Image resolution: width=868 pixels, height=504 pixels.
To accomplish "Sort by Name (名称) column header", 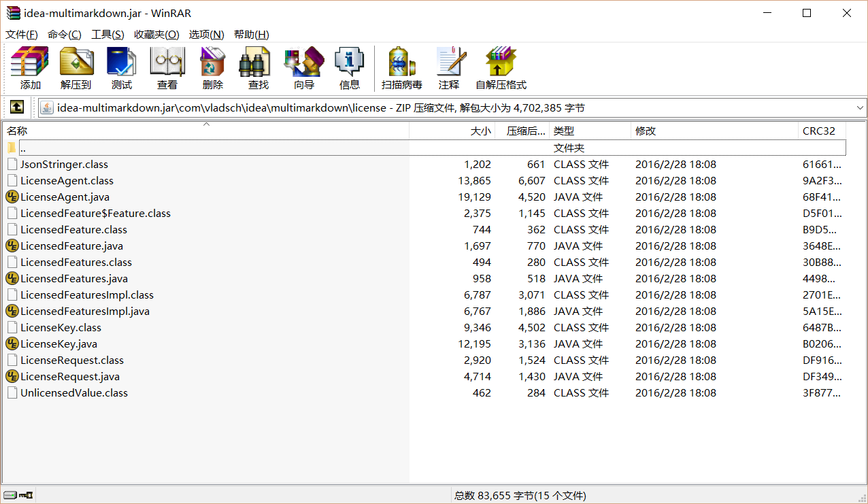I will [206, 131].
